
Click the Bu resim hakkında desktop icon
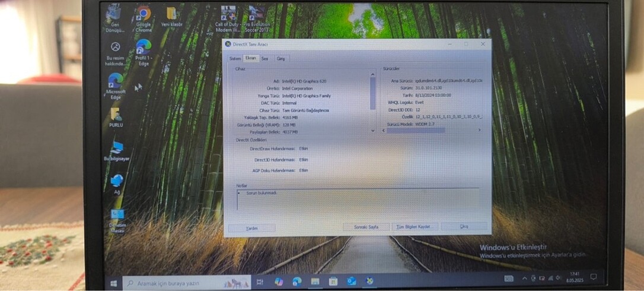116,54
